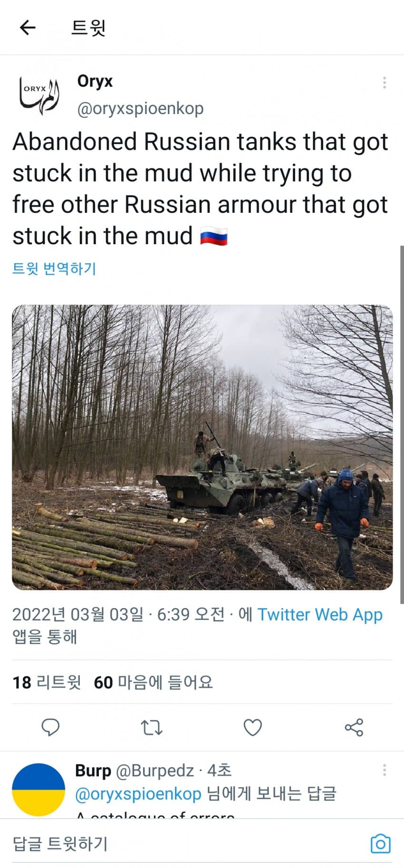Viewport: 404px width, 868px height.
Task: Tap the back arrow icon
Action: 28,28
